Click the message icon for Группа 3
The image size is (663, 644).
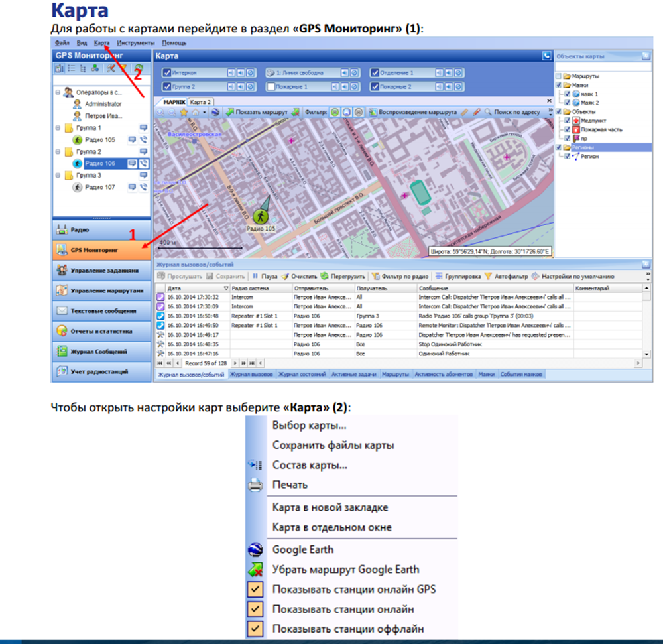coord(143,176)
